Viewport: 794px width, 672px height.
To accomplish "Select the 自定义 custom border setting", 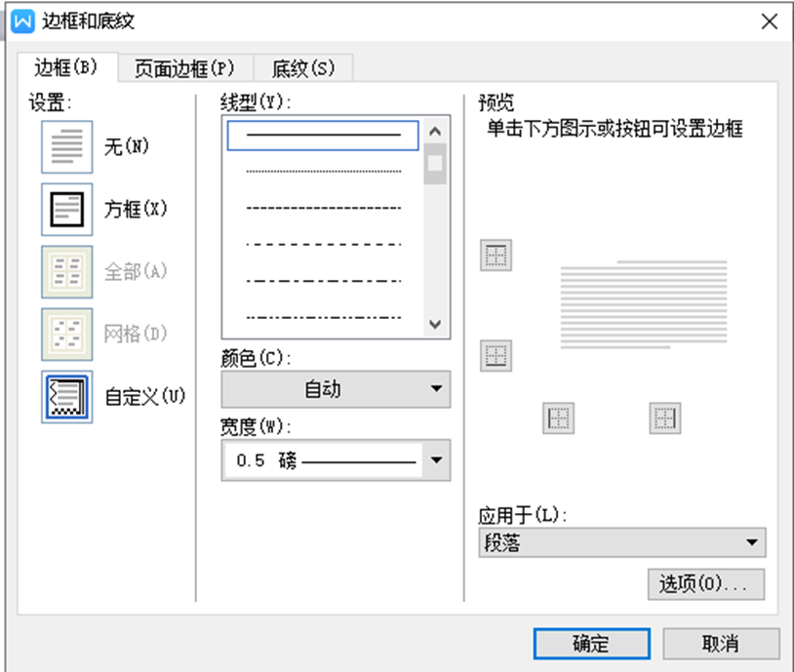I will coord(67,397).
